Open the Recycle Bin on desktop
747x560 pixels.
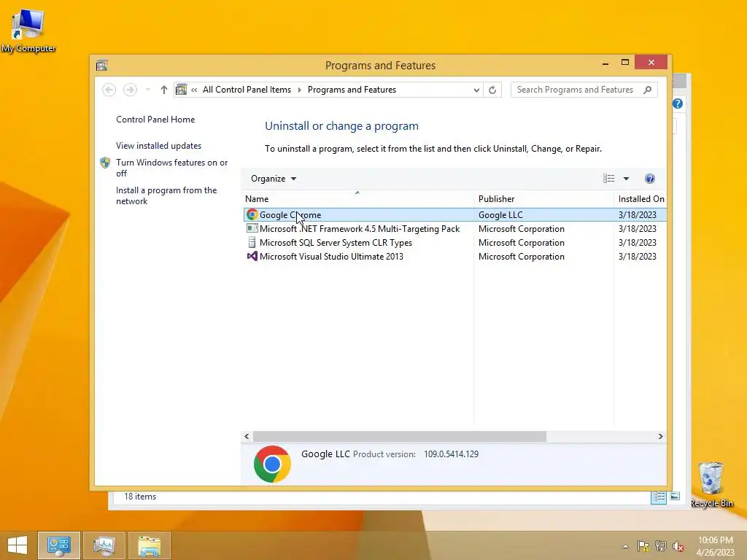pos(711,484)
